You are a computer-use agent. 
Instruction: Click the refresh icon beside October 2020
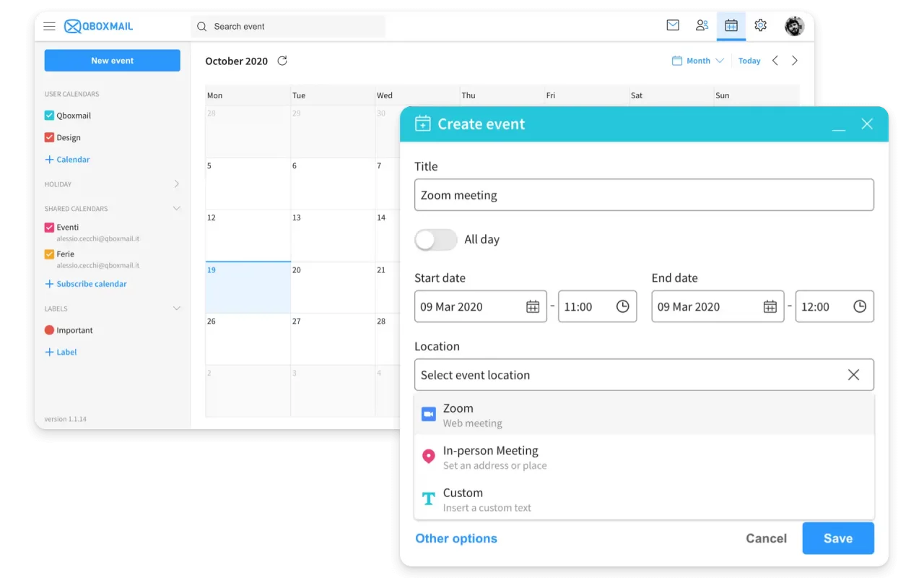282,61
